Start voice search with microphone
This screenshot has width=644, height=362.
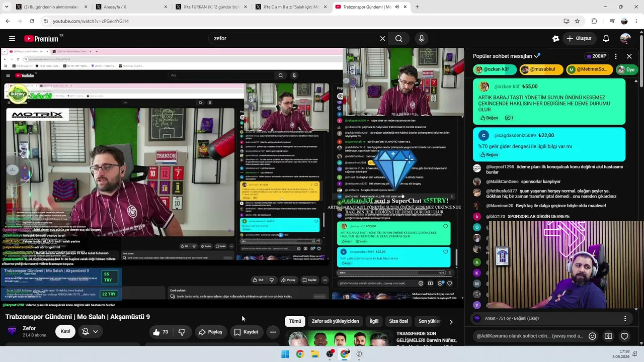tap(422, 39)
